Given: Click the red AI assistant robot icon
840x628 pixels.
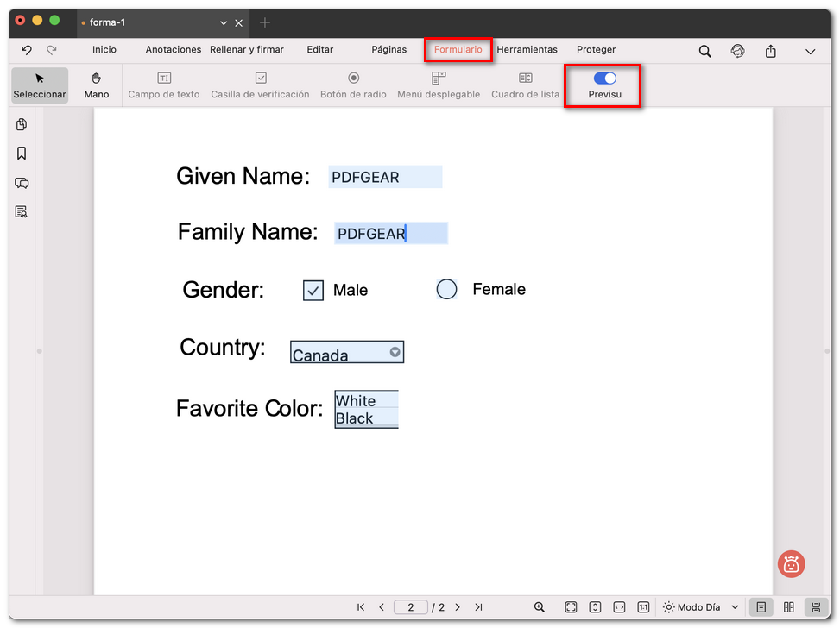Looking at the screenshot, I should click(791, 564).
